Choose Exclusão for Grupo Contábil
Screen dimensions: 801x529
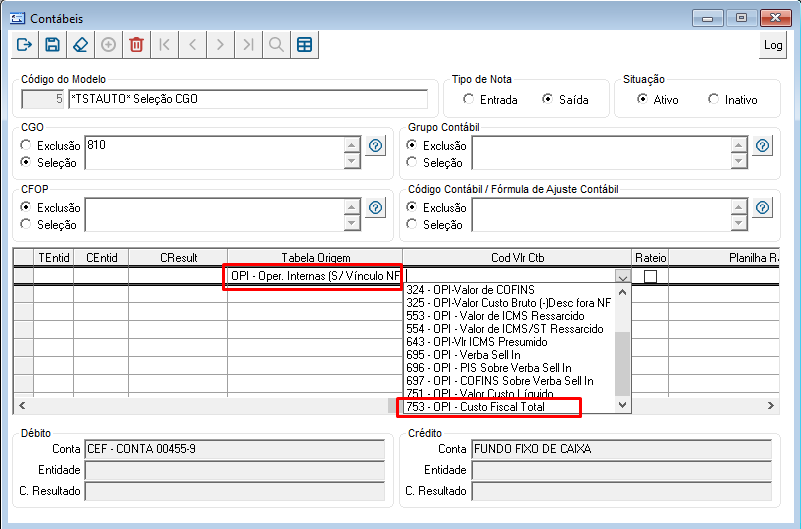tap(412, 146)
